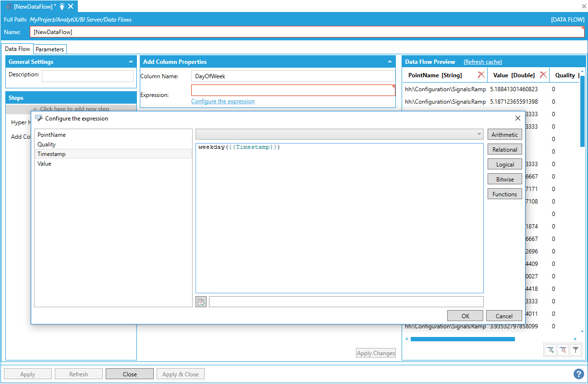Viewport: 588px width, 384px height.
Task: Open the Functions operator list
Action: pyautogui.click(x=504, y=194)
